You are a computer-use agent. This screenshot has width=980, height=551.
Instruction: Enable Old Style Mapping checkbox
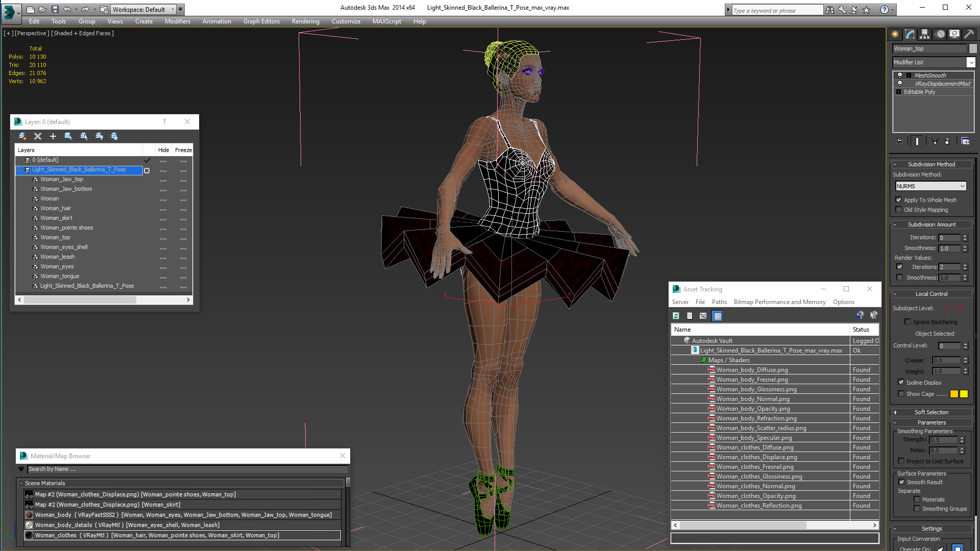(x=899, y=210)
